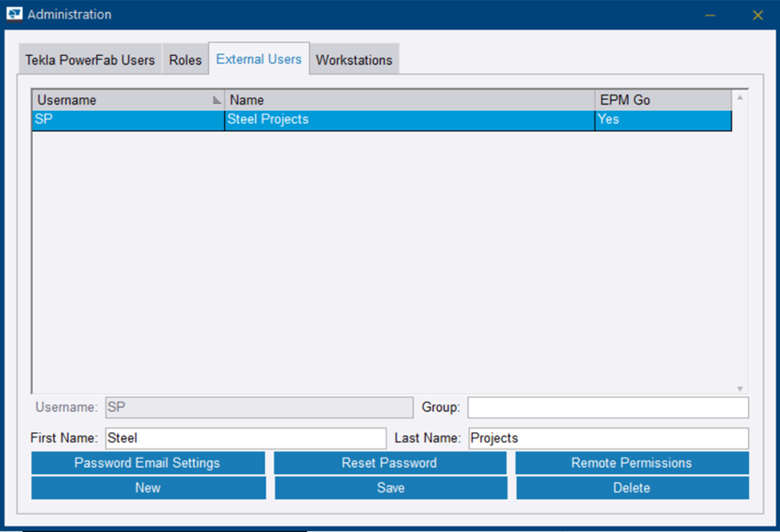This screenshot has width=780, height=532.
Task: Open Password Email Settings
Action: (148, 463)
